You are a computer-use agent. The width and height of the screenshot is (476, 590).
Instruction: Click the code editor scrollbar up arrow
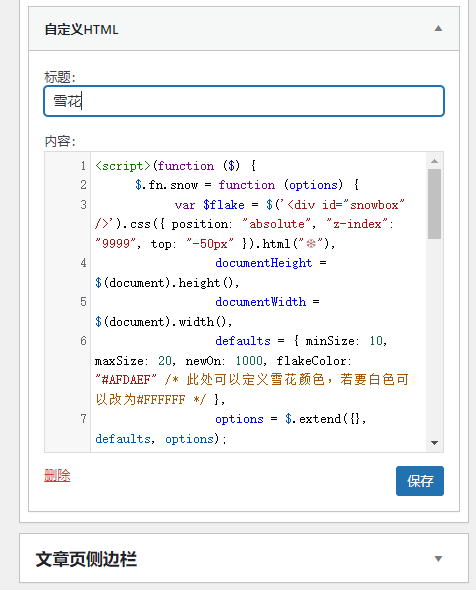(x=435, y=161)
